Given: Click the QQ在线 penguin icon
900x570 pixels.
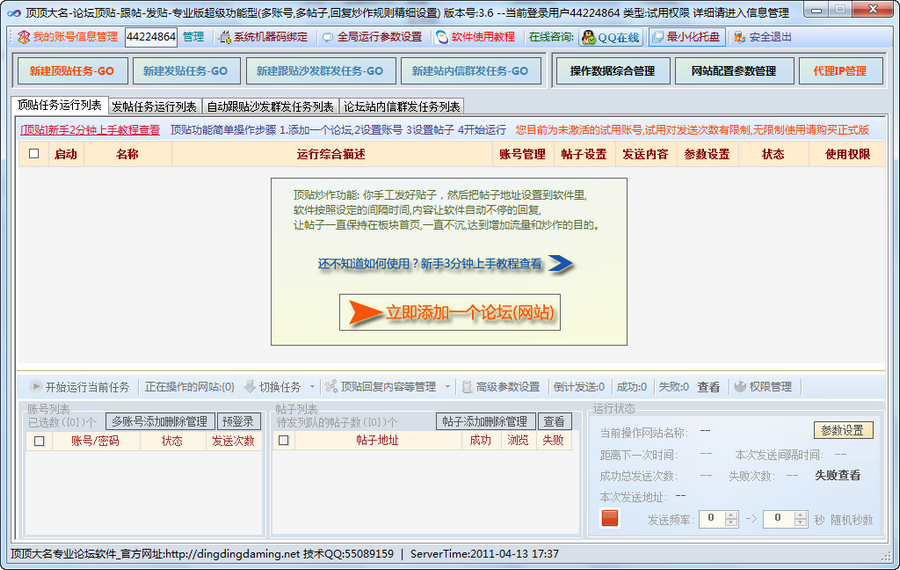Looking at the screenshot, I should [589, 37].
